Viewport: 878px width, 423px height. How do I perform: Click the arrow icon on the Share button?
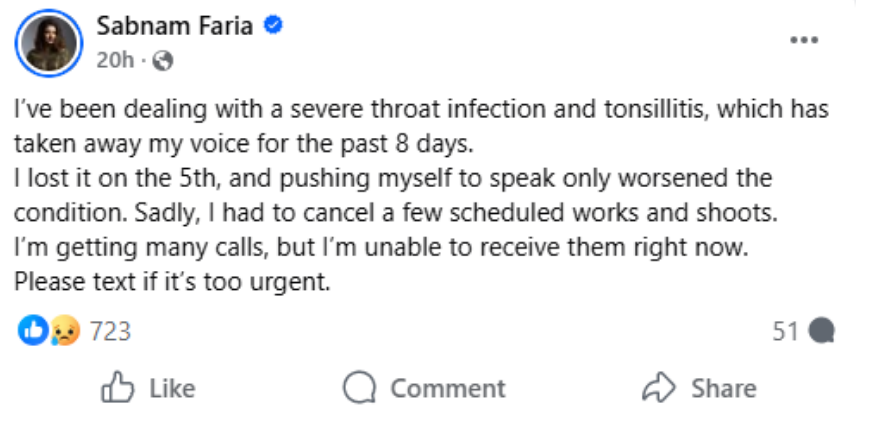click(x=660, y=388)
